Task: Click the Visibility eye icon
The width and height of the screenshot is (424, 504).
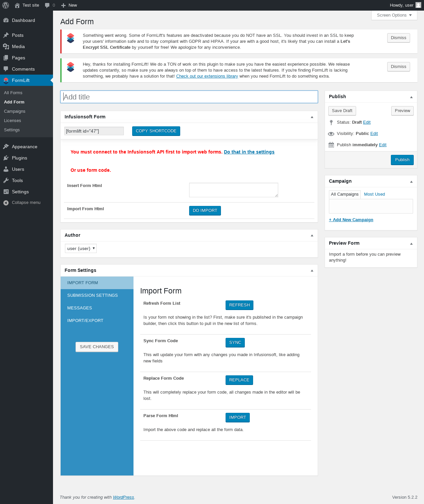Action: click(331, 134)
